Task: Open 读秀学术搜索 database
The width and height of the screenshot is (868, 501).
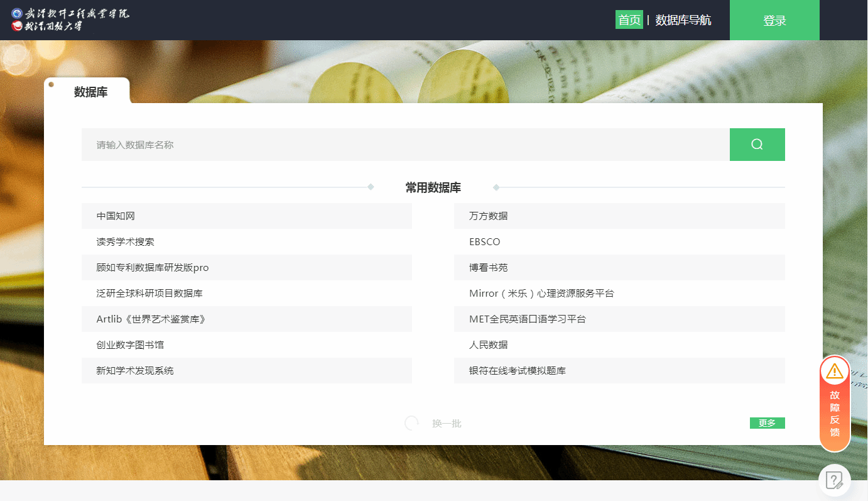Action: [x=126, y=242]
